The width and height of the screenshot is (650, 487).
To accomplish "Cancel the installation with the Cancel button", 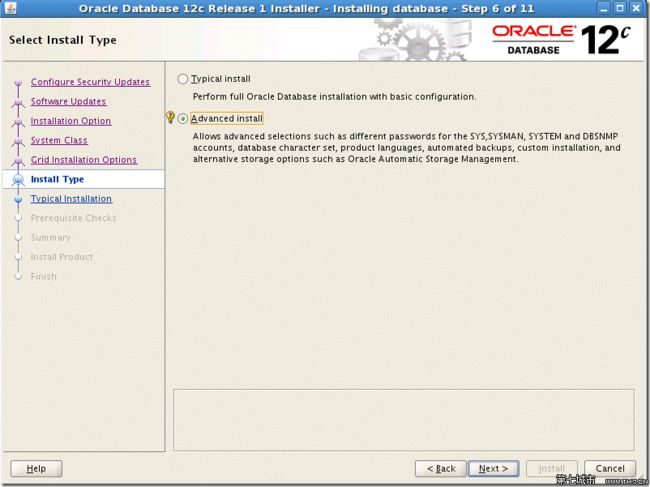I will pyautogui.click(x=610, y=469).
